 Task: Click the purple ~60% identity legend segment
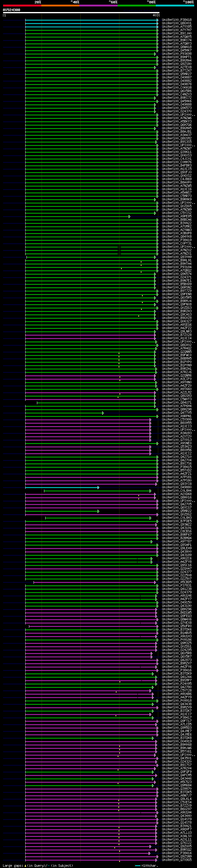click(98, 6)
